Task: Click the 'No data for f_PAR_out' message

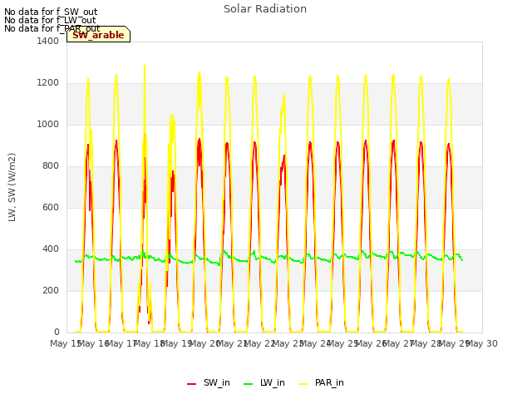Action: coord(52,28)
